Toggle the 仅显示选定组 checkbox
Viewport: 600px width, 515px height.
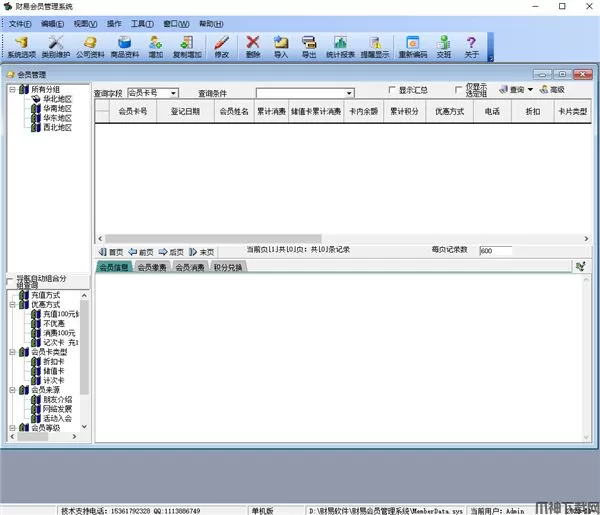tap(459, 90)
